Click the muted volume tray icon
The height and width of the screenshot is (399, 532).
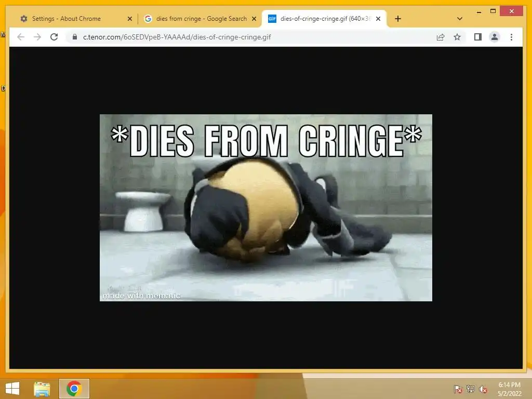point(483,389)
